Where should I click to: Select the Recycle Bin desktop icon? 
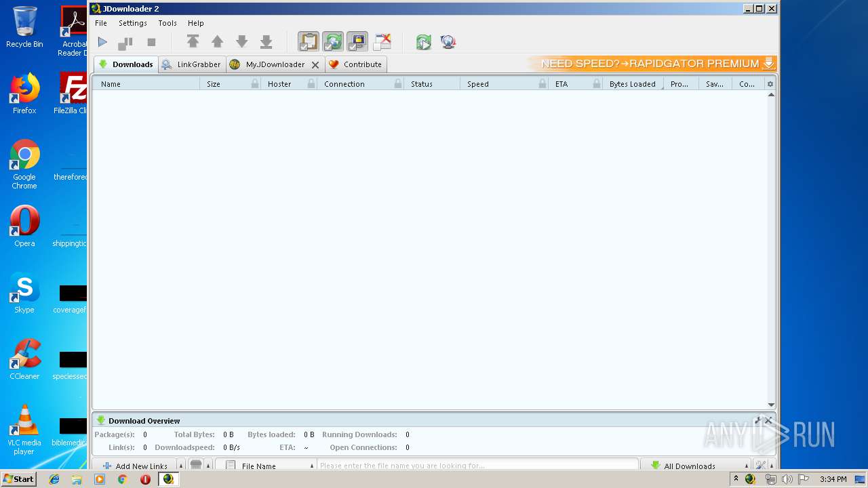tap(24, 27)
